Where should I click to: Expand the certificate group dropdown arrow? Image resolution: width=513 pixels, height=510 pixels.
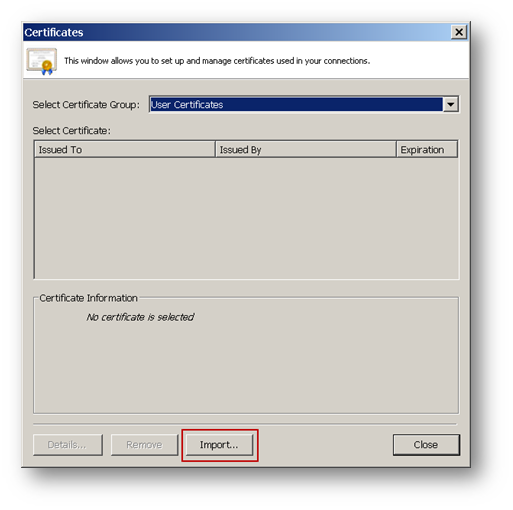[451, 105]
